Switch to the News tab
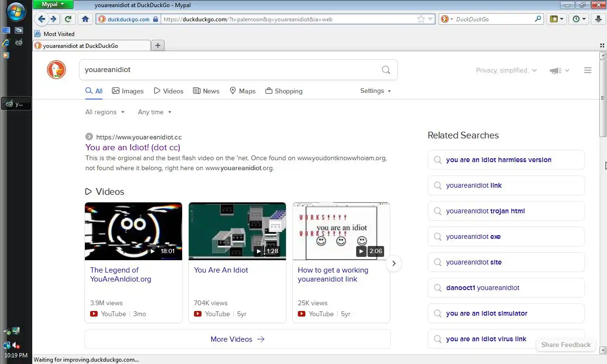 tap(206, 91)
